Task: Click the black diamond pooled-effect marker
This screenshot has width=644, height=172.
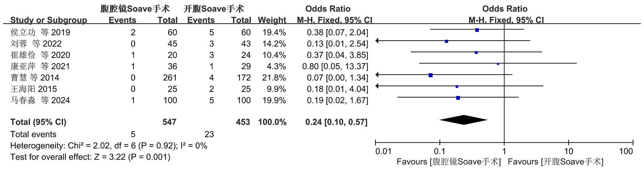Action: pos(464,120)
